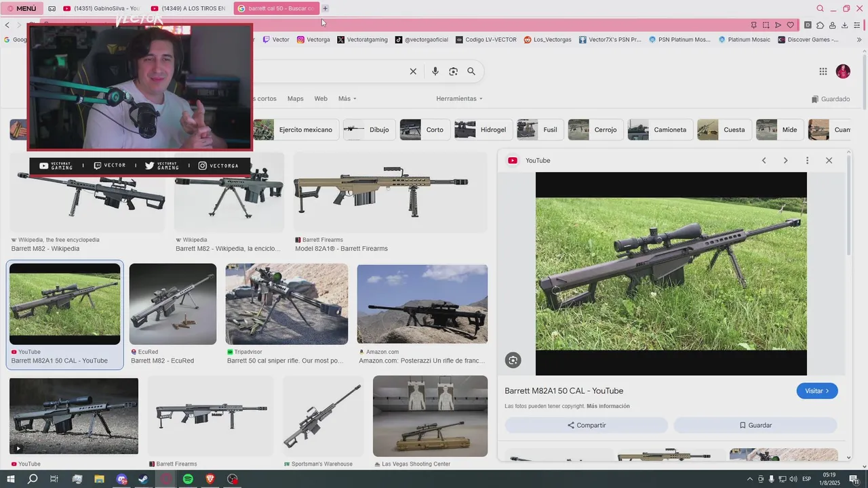This screenshot has height=488, width=868.
Task: Open the preview panel three-dot menu
Action: click(807, 161)
